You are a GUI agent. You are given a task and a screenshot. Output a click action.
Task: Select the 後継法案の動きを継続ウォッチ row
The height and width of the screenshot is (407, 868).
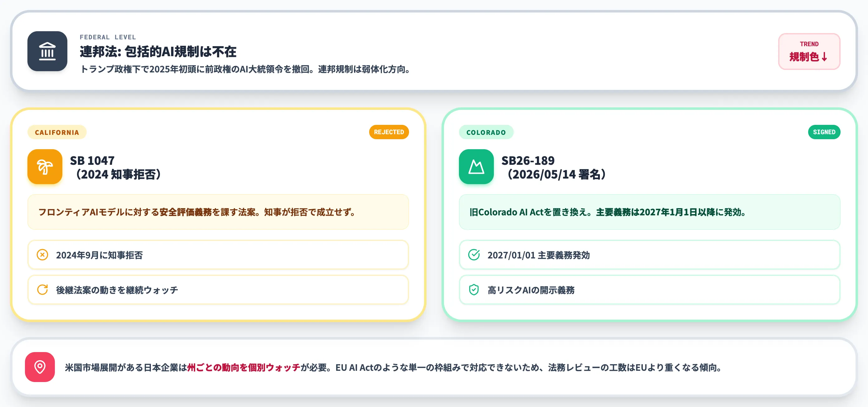pyautogui.click(x=218, y=290)
